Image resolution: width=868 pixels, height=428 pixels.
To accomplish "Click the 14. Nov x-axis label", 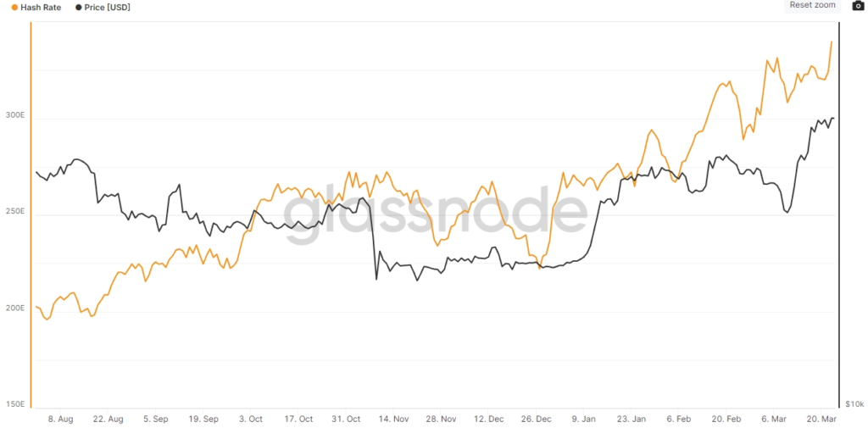I will click(x=393, y=419).
